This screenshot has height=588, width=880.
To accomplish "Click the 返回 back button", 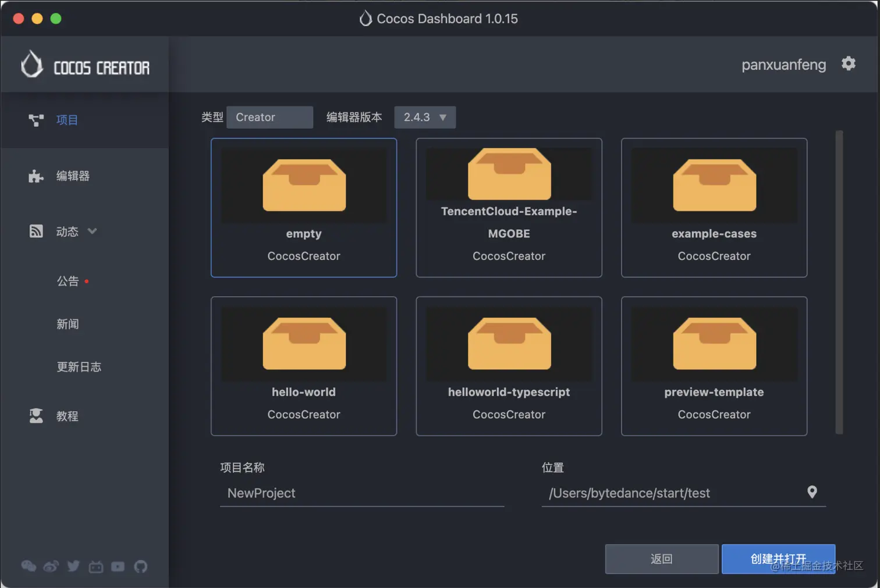I will [x=662, y=559].
